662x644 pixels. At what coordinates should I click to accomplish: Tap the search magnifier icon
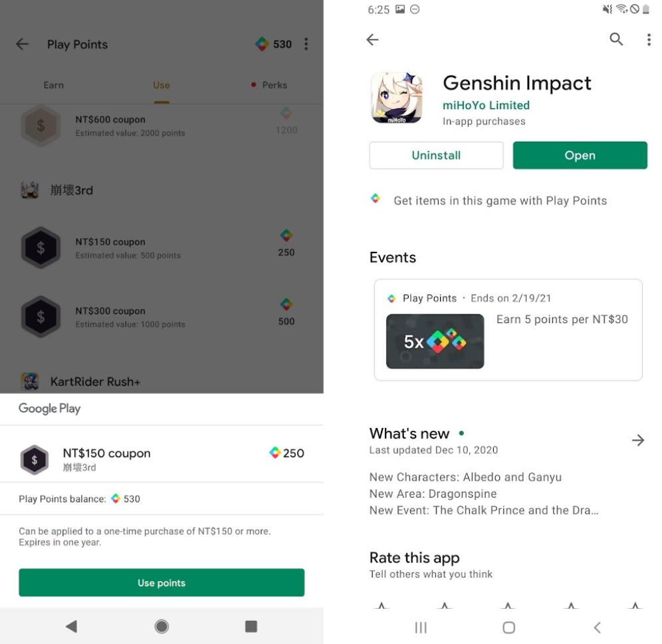pyautogui.click(x=616, y=39)
